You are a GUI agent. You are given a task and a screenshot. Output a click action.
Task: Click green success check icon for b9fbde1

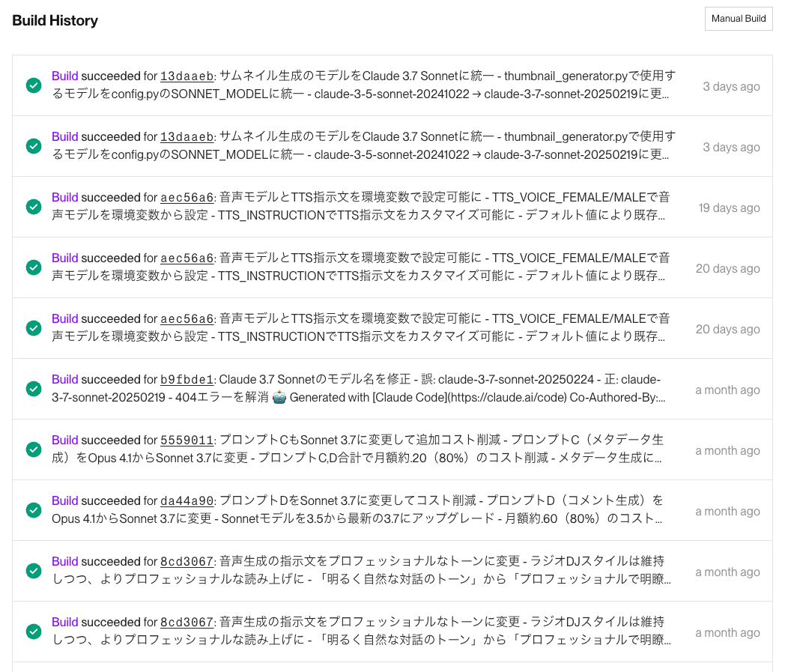[34, 389]
